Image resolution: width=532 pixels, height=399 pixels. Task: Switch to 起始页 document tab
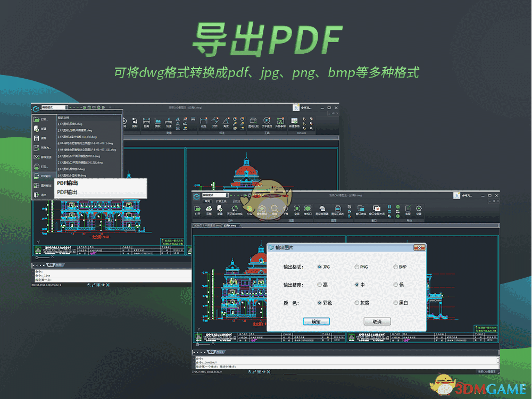tap(198, 225)
